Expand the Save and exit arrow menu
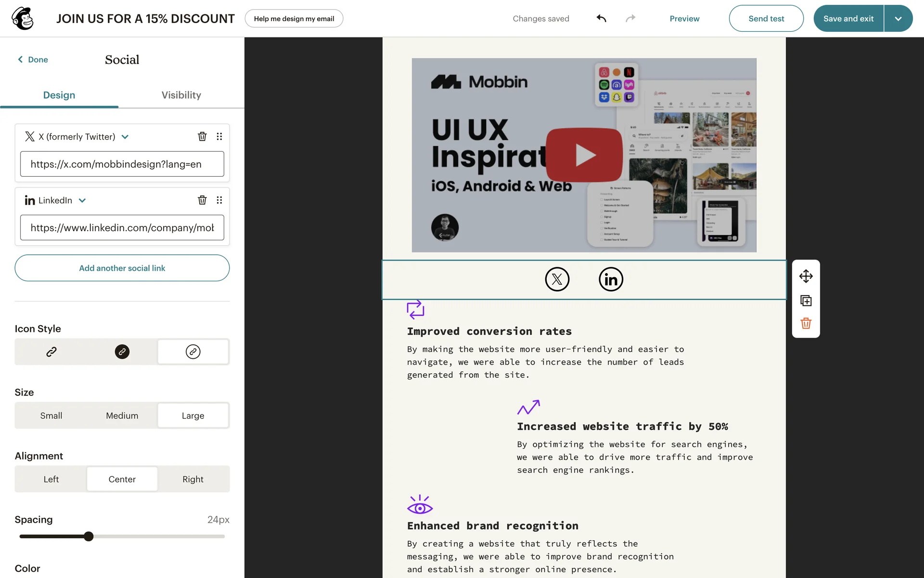Image resolution: width=924 pixels, height=578 pixels. point(898,18)
